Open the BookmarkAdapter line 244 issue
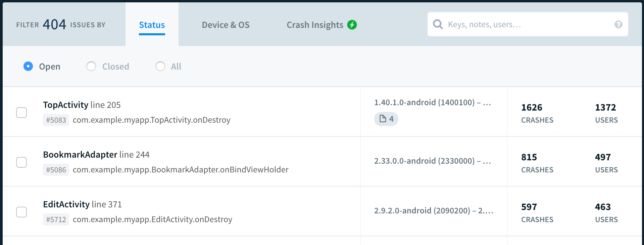The height and width of the screenshot is (245, 644). pyautogui.click(x=96, y=155)
